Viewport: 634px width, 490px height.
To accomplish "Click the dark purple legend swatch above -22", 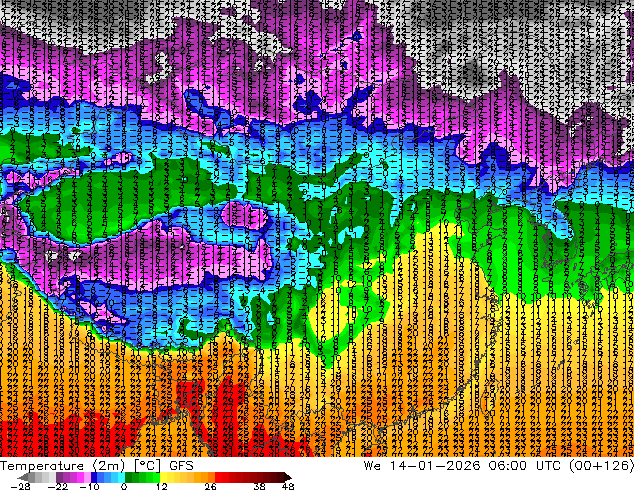I will click(x=59, y=477).
